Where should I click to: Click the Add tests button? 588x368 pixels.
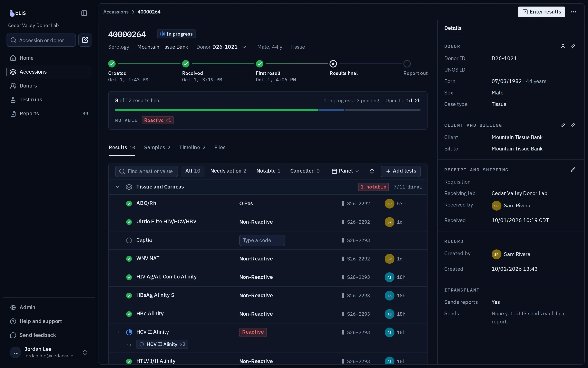401,171
